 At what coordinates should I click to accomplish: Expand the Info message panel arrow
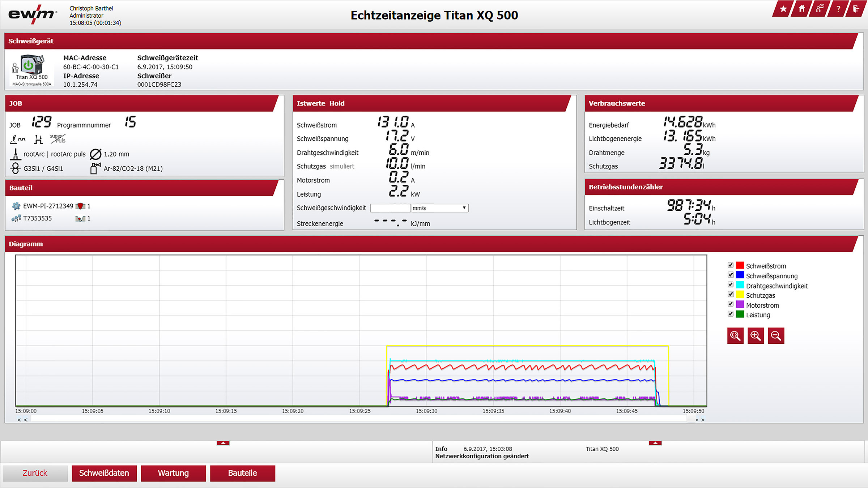click(x=655, y=443)
